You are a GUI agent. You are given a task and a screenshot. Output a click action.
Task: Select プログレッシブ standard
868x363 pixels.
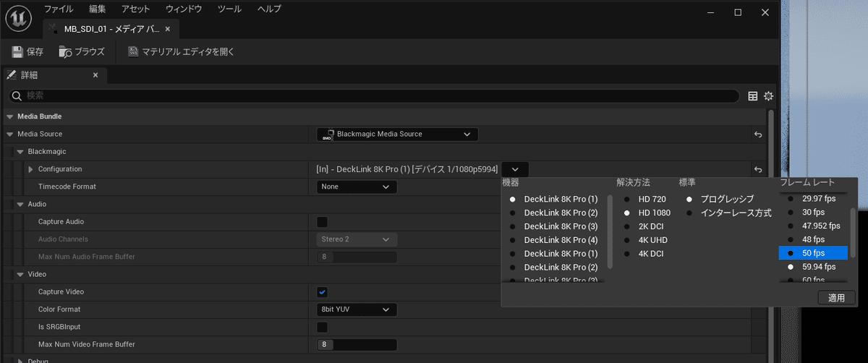click(x=721, y=199)
